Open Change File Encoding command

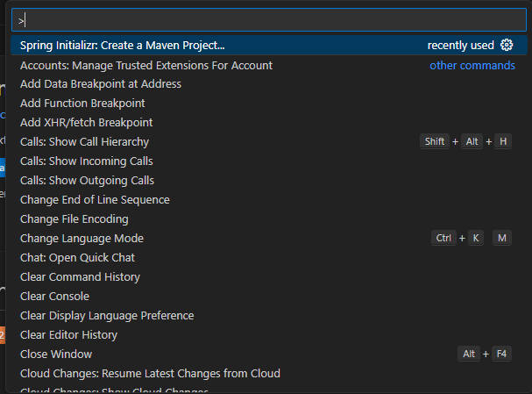tap(269, 219)
